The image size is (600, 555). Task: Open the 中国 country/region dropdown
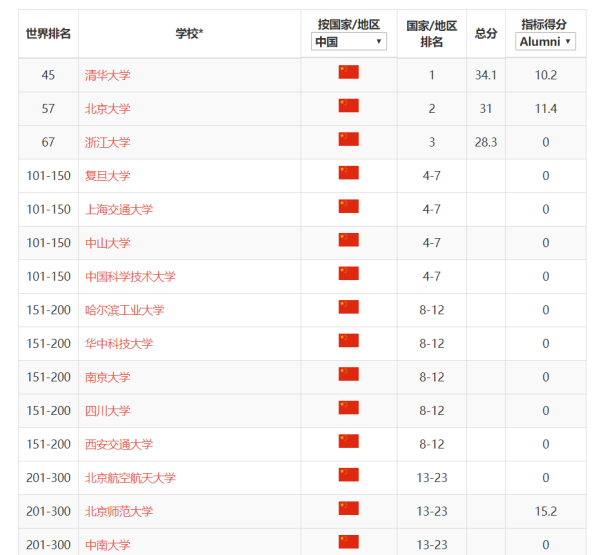point(349,41)
